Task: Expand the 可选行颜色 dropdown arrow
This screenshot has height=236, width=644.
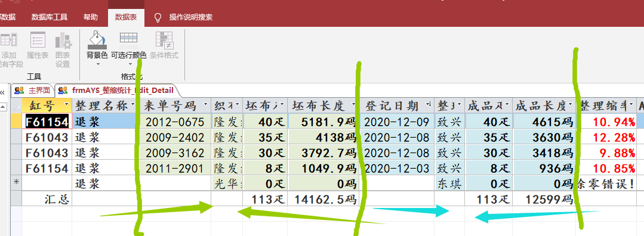Action: click(130, 64)
